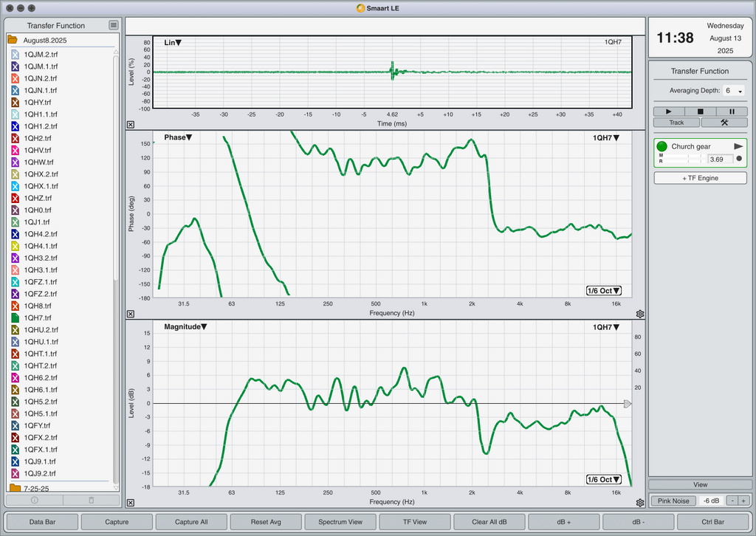
Task: Open 1QH7 trace dropdown on Magnitude plot
Action: pyautogui.click(x=606, y=327)
